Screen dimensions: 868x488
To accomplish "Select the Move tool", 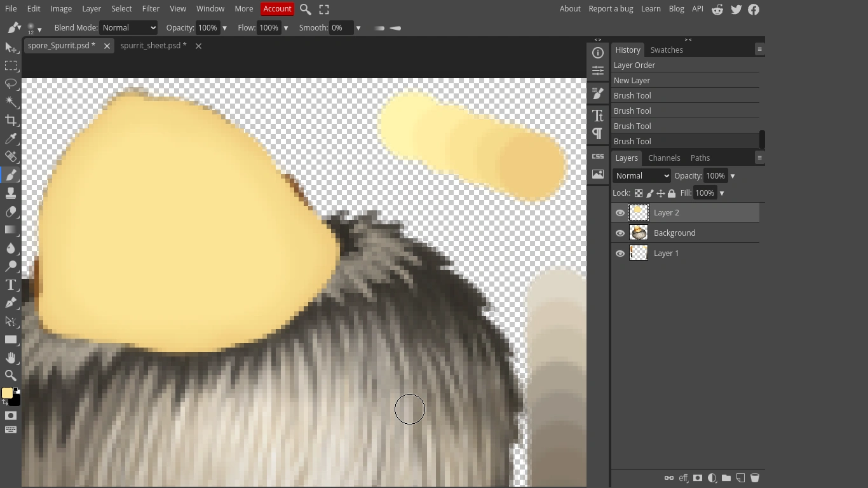I will pyautogui.click(x=11, y=48).
